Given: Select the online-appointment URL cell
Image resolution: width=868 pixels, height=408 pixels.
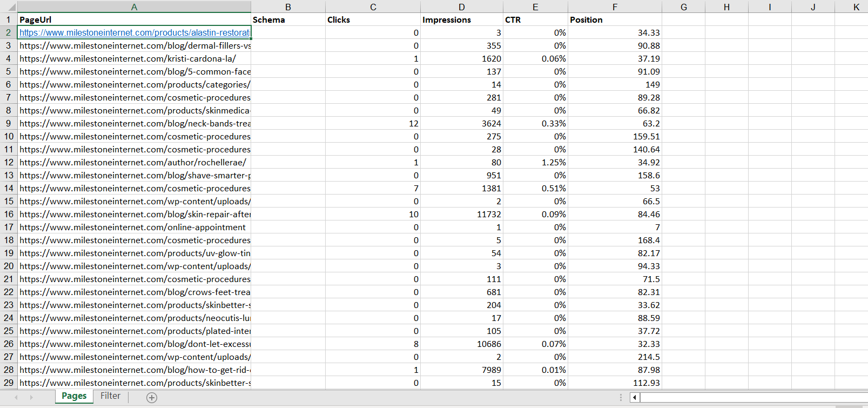Looking at the screenshot, I should click(134, 227).
